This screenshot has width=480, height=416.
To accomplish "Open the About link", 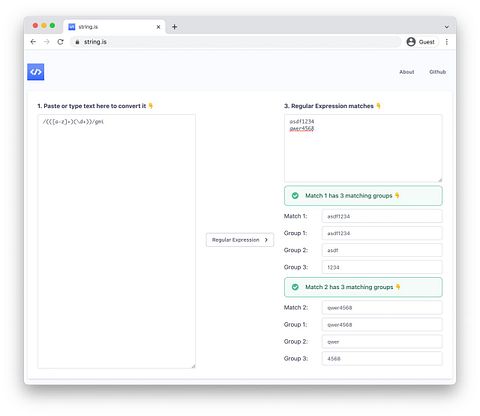I will [407, 72].
